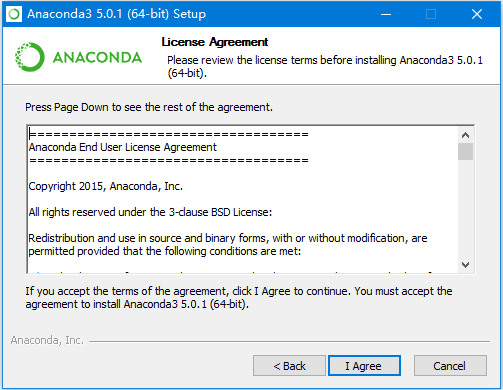Cancel the Anaconda3 installation
The image size is (503, 390).
pos(450,366)
